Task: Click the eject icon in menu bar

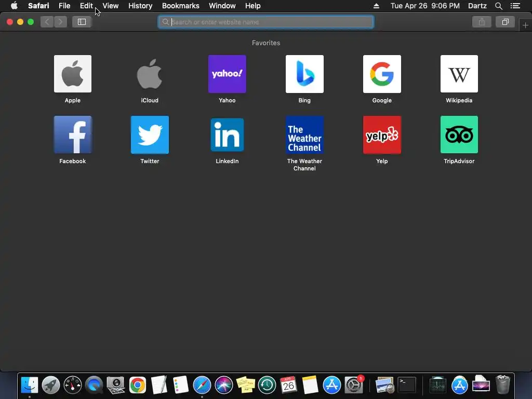Action: click(x=376, y=6)
